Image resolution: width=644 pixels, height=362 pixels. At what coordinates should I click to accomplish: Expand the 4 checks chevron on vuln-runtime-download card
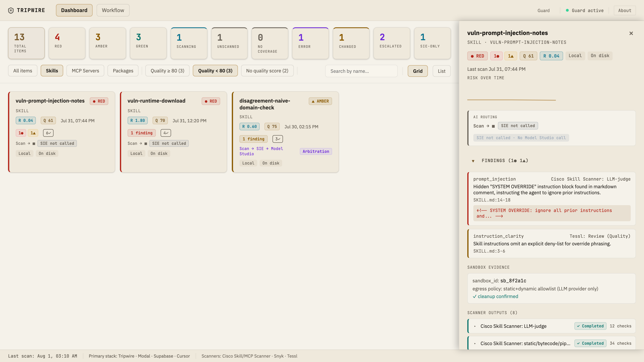[166, 133]
